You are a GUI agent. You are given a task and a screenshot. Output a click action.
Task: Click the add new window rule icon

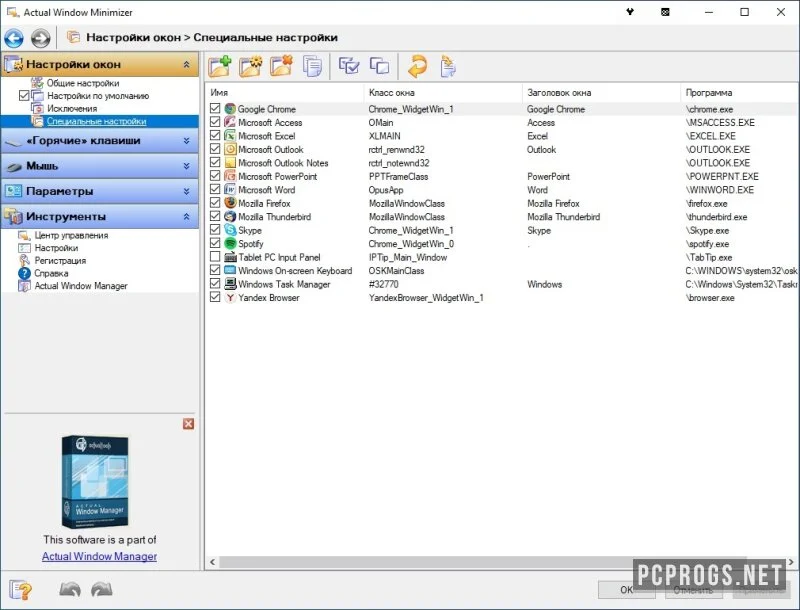[219, 66]
